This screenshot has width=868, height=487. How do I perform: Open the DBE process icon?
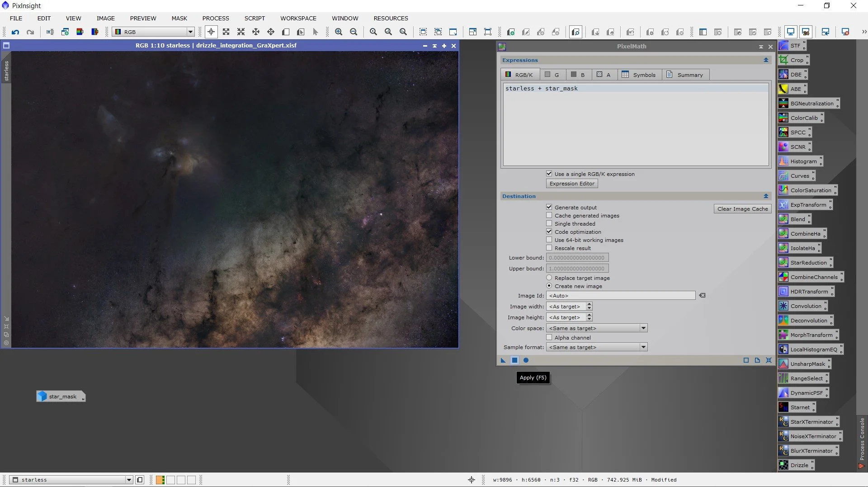click(793, 75)
